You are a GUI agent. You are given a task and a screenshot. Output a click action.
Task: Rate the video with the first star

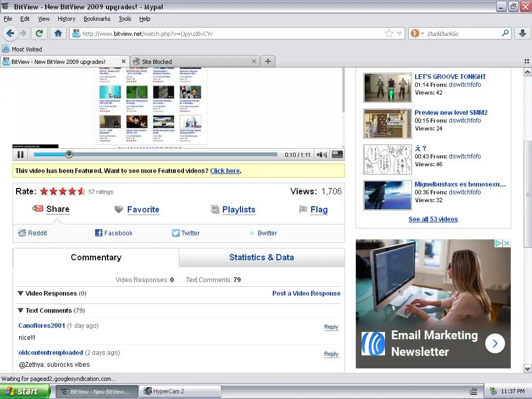44,191
